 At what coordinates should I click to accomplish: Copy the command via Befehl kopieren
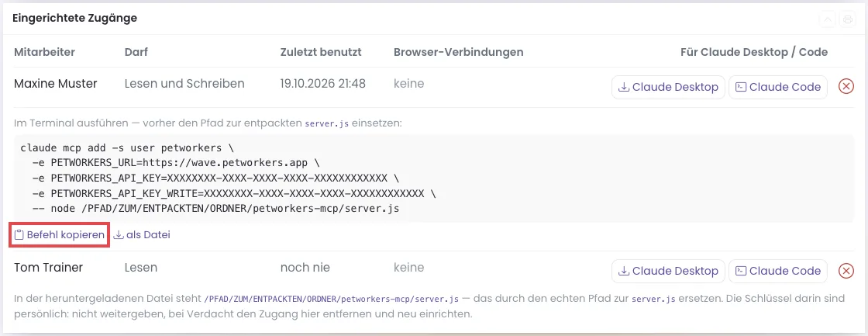(59, 235)
